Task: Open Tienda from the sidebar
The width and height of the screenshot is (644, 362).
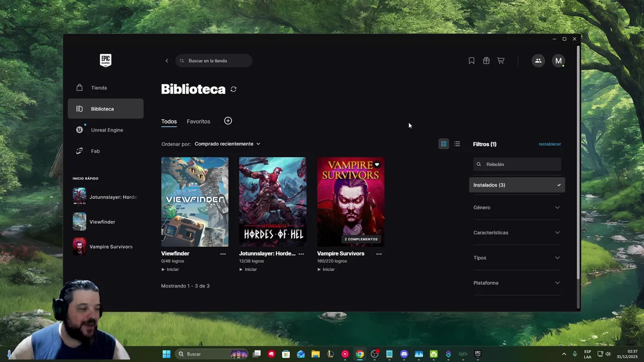Action: tap(106, 87)
